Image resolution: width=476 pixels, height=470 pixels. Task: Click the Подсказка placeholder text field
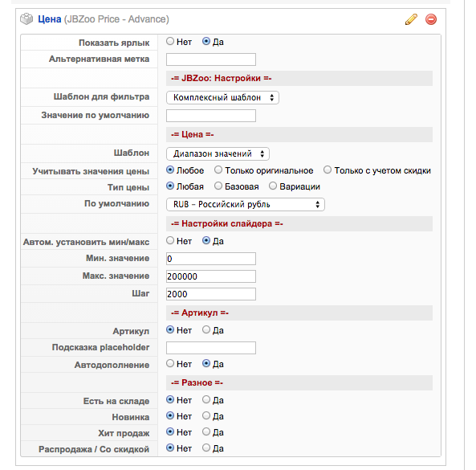point(211,348)
